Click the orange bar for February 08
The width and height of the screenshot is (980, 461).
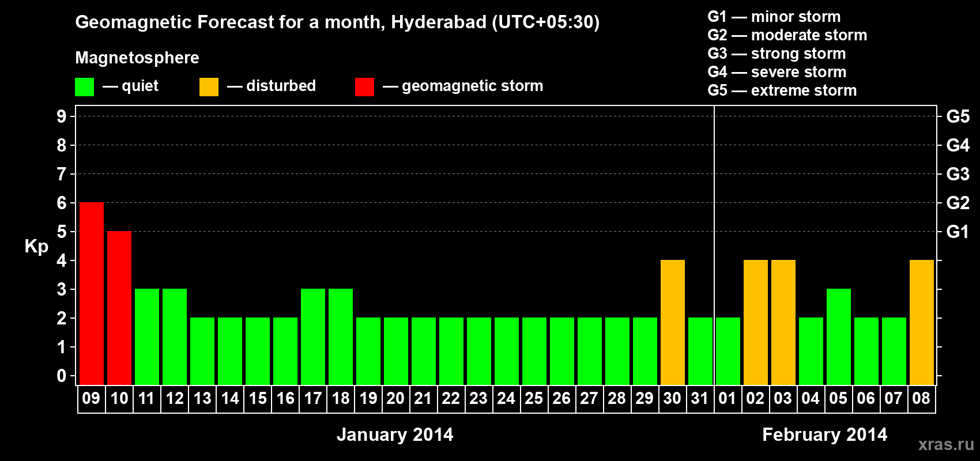[x=922, y=323]
